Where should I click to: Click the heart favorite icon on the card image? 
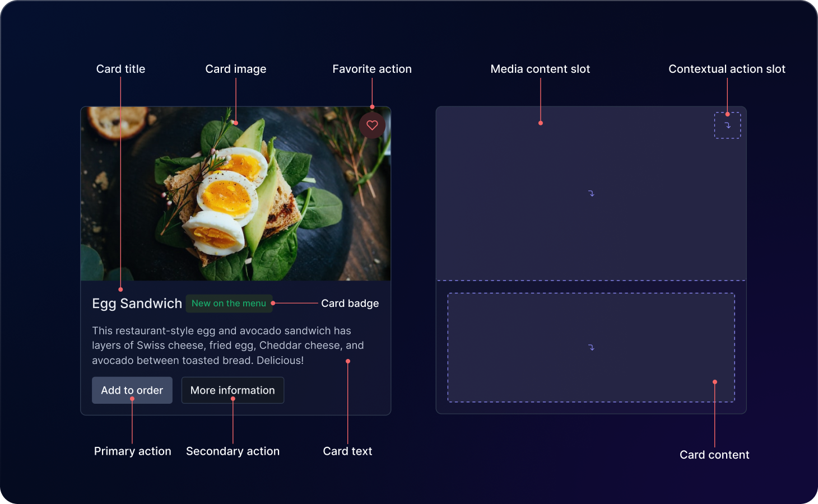click(372, 125)
